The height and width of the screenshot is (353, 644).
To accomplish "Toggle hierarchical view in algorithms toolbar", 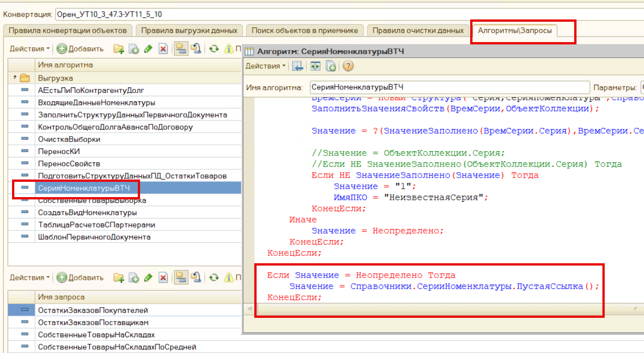I will click(180, 49).
